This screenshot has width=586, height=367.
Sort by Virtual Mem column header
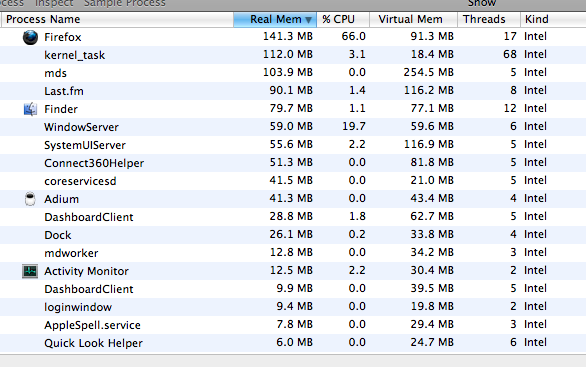click(x=413, y=19)
